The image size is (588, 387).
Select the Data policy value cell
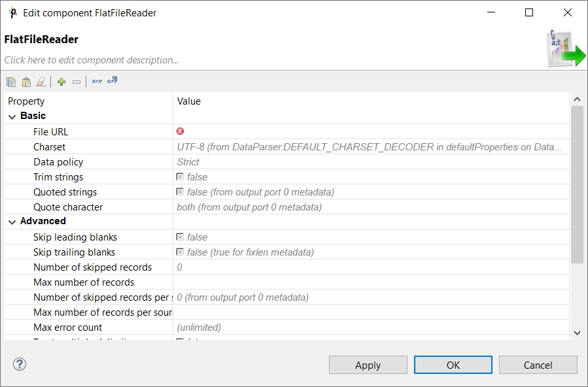coord(372,162)
